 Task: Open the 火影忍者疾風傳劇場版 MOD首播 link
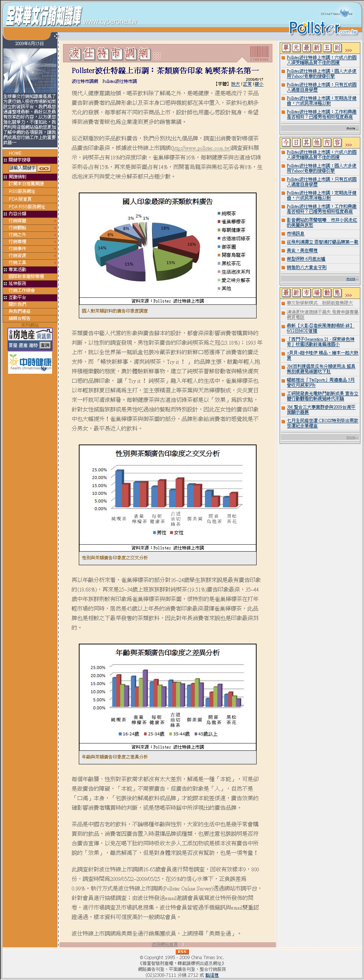[320, 328]
